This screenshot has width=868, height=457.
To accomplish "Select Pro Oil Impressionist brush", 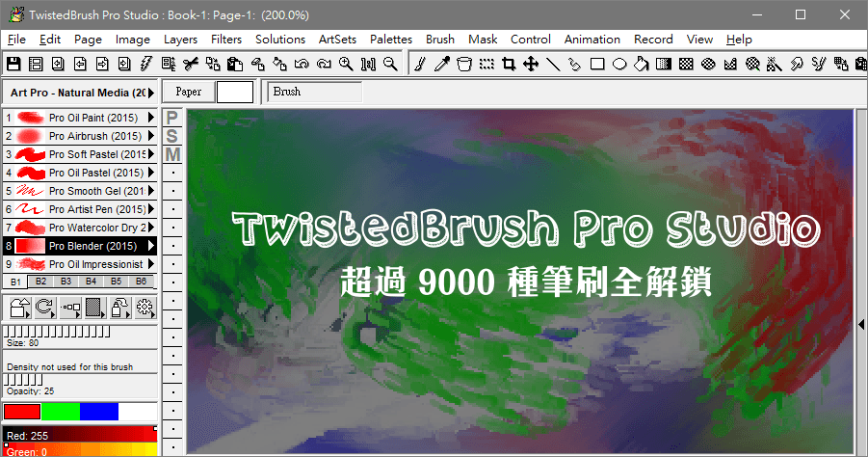I will pos(79,263).
